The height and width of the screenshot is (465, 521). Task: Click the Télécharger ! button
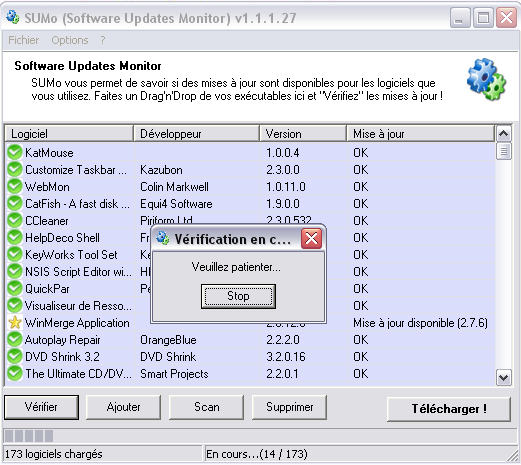(x=449, y=409)
